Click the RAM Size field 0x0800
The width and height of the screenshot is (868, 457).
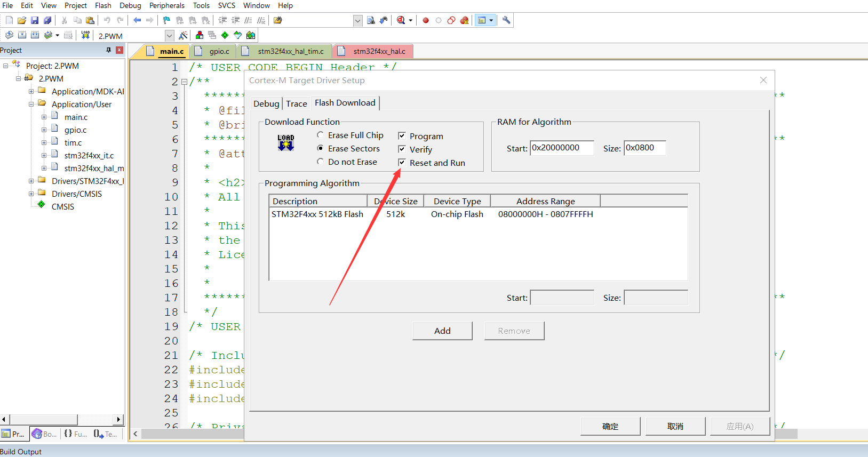644,148
